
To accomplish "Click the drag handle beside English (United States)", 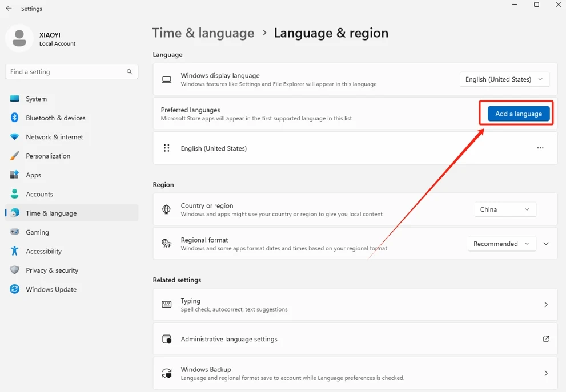I will pos(166,148).
